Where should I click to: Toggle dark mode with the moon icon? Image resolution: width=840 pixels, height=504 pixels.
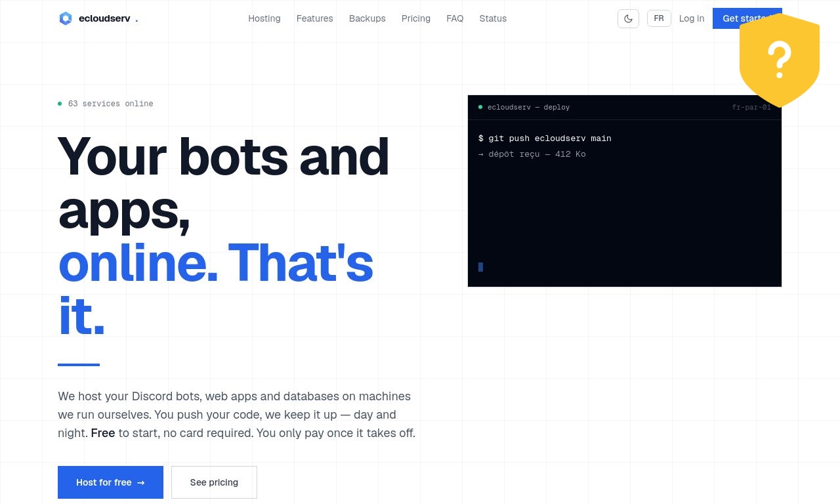click(x=628, y=18)
